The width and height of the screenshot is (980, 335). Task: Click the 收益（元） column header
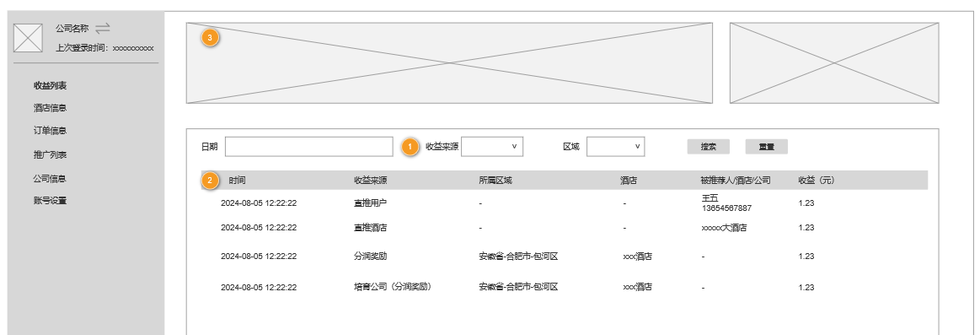pyautogui.click(x=816, y=181)
